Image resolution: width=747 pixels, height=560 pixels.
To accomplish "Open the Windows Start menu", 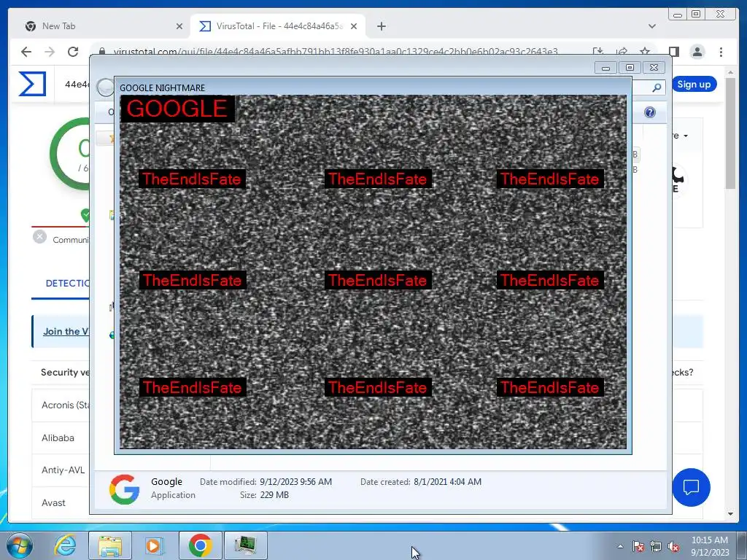I will coord(20,545).
